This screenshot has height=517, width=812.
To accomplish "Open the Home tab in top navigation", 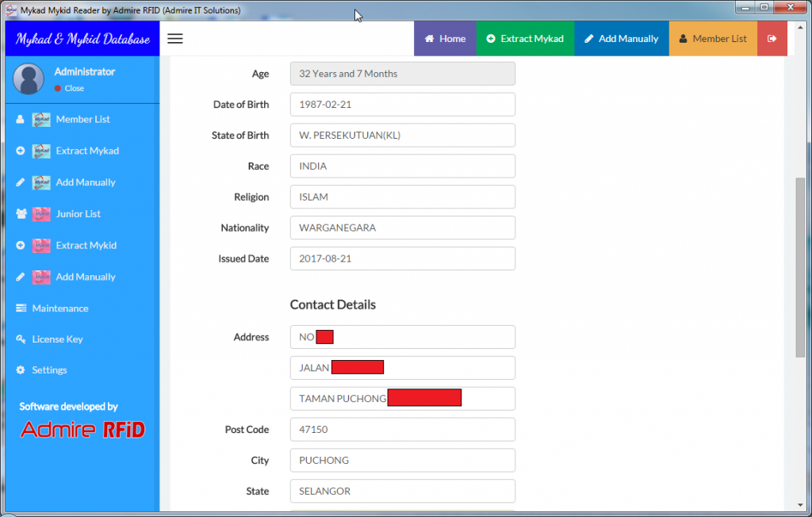I will [445, 39].
